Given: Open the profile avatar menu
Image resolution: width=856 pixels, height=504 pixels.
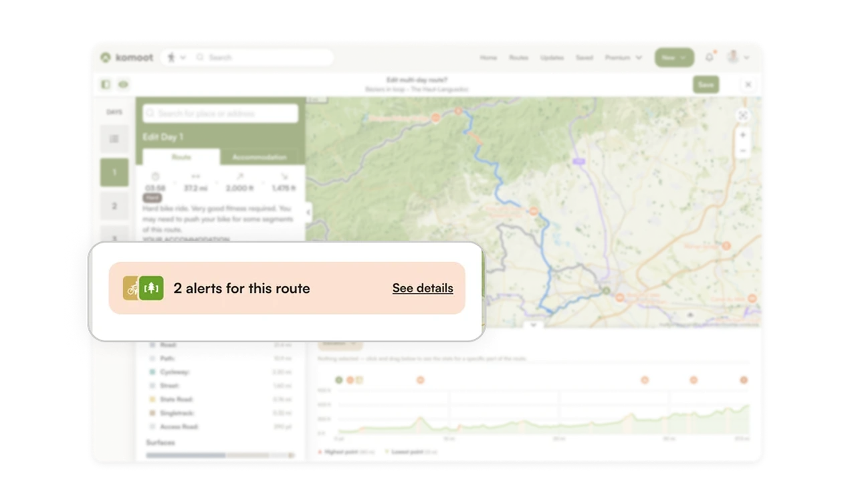Looking at the screenshot, I should [738, 57].
